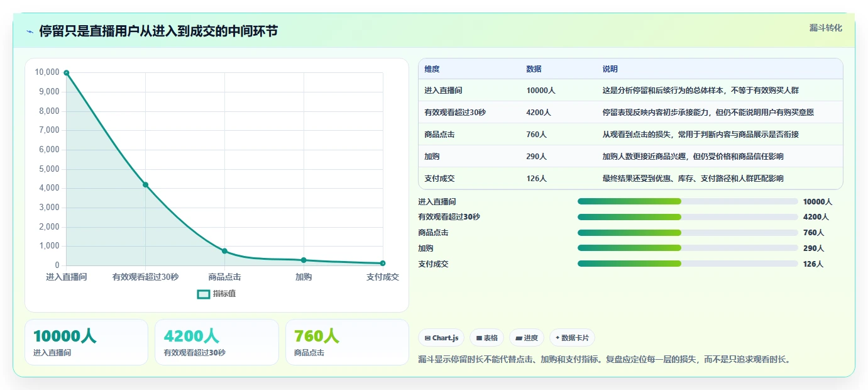Click the 指标值 legend label
This screenshot has height=390, width=868.
pos(224,294)
